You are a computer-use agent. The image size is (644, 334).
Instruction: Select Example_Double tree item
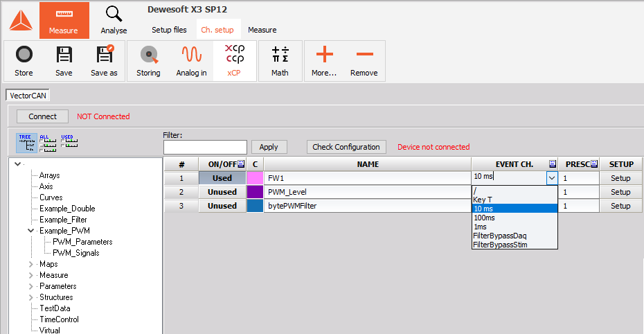pos(67,209)
